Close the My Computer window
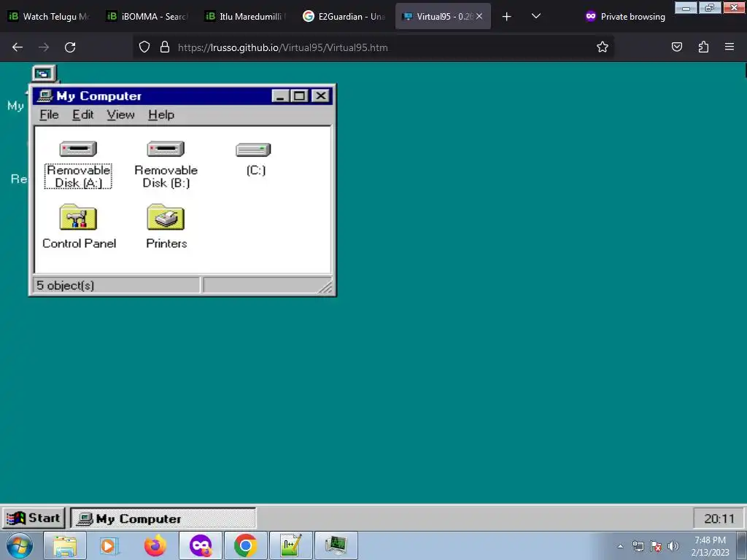Screen dimensions: 747x560 (x=321, y=96)
